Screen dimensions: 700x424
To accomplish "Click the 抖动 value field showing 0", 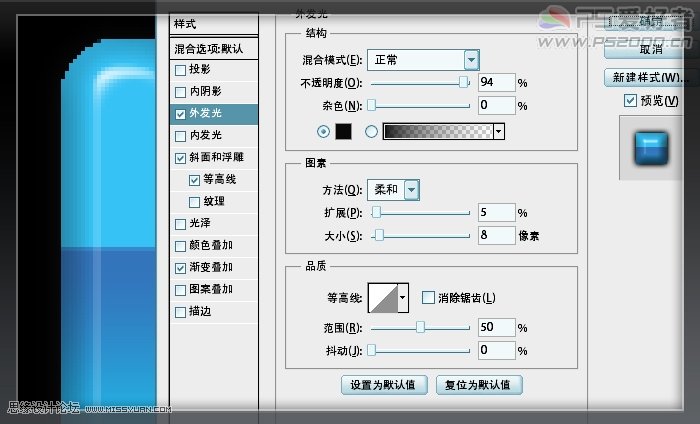I will (x=496, y=350).
